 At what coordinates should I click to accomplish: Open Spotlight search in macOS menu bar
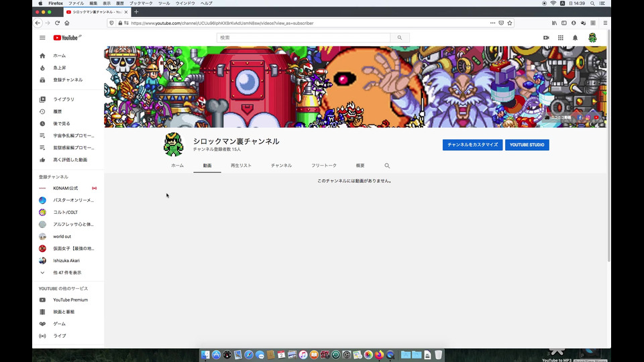point(592,3)
